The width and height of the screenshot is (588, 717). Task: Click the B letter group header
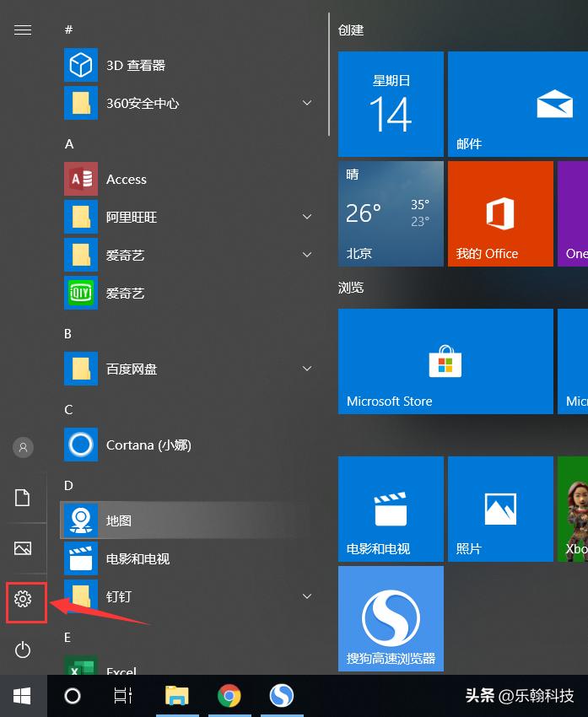[67, 334]
